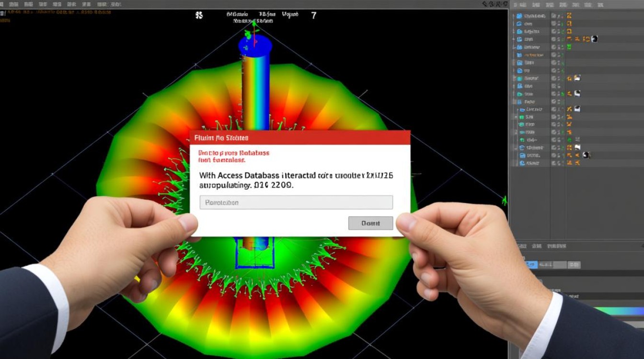Expand the fourth object in the tree

click(513, 39)
